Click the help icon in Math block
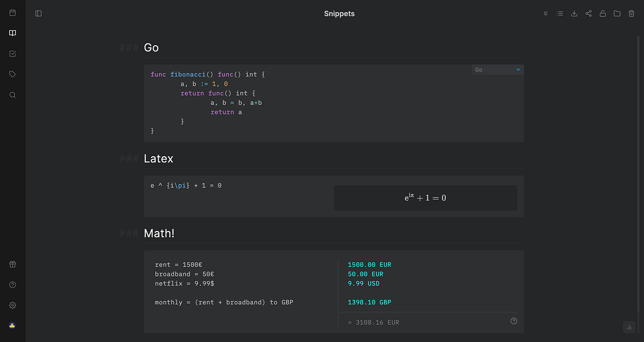The image size is (644, 342). coord(514,321)
